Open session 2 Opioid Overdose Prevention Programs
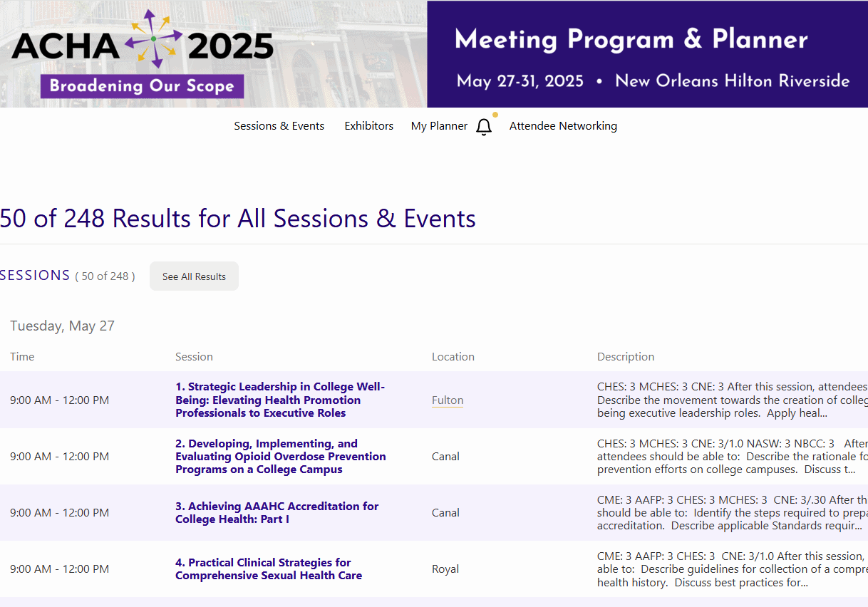Image resolution: width=868 pixels, height=607 pixels. (281, 457)
